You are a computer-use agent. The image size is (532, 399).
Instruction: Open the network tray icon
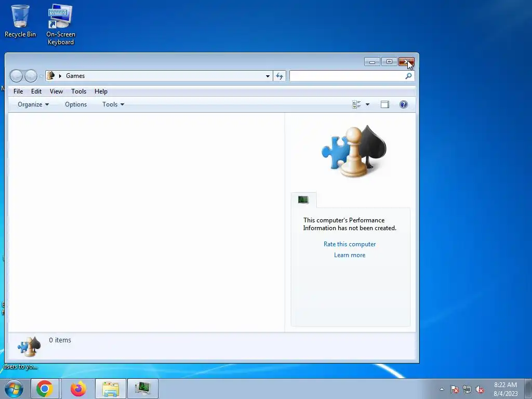pyautogui.click(x=467, y=389)
